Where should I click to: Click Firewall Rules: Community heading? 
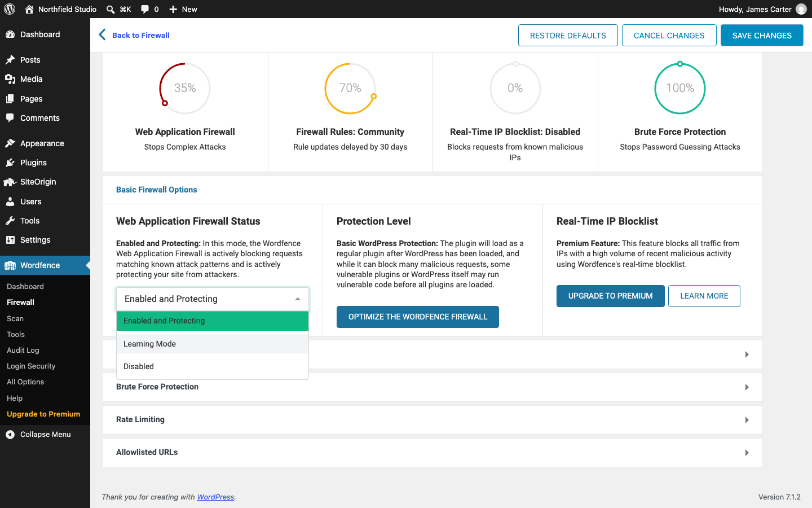click(x=350, y=132)
